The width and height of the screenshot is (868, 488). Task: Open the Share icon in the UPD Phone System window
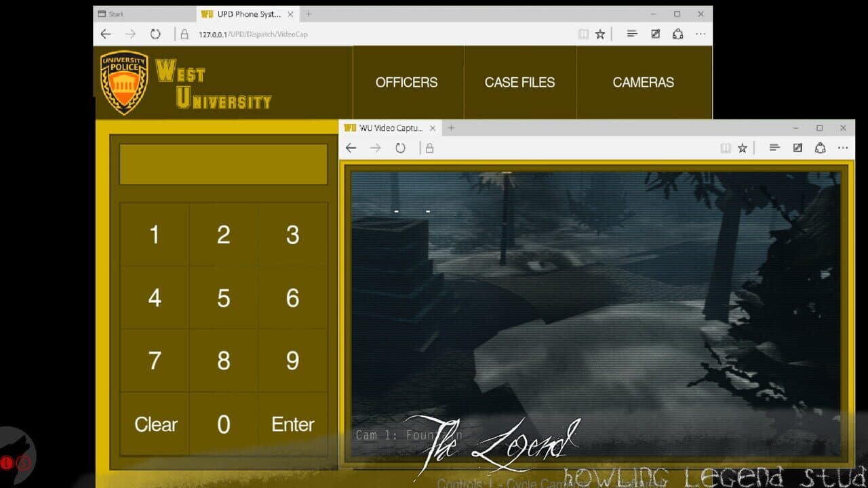(677, 34)
